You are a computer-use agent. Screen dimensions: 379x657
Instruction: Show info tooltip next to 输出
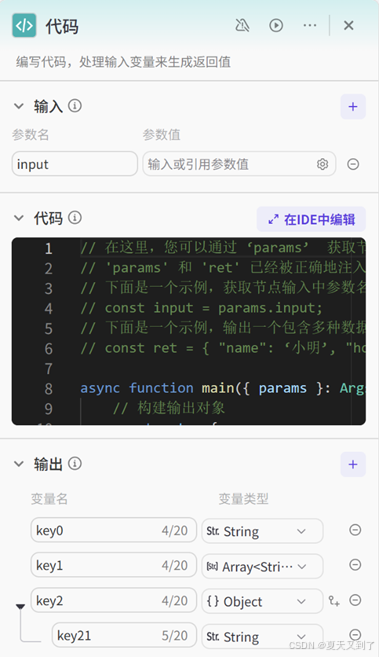tap(75, 463)
